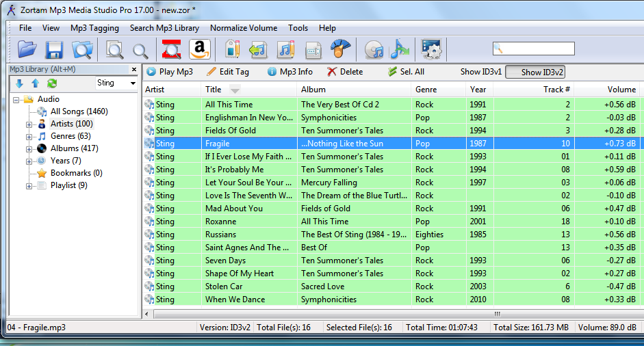Click the Delete button

[x=345, y=72]
